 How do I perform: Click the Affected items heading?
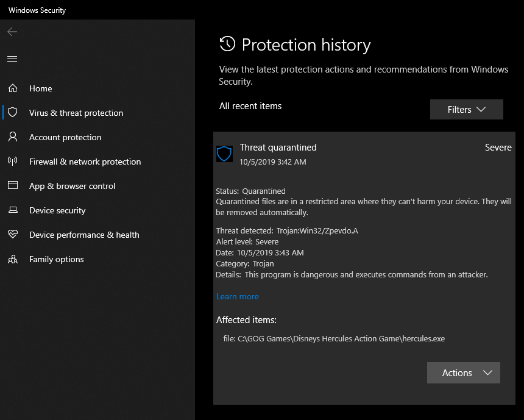[246, 320]
